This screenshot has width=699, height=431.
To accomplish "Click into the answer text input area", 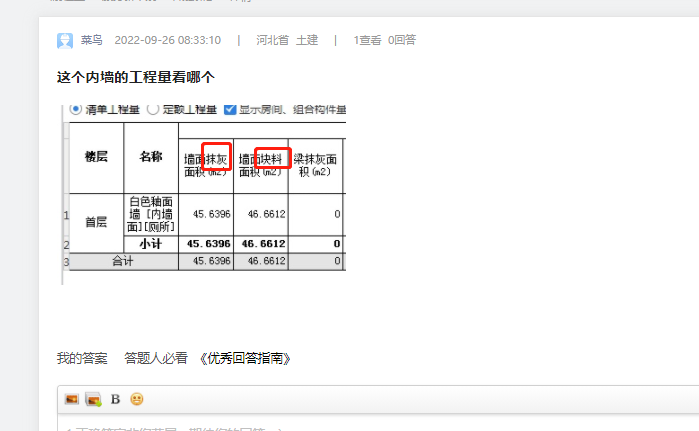I will (378, 423).
